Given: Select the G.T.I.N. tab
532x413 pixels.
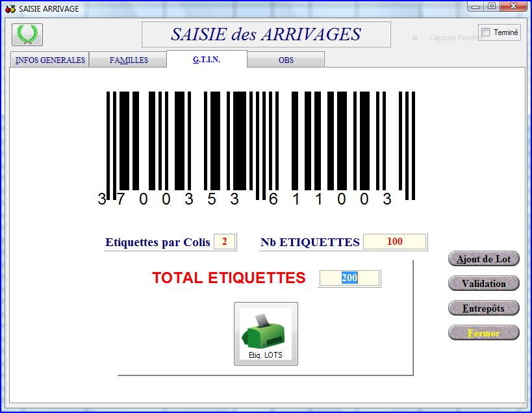Looking at the screenshot, I should (207, 59).
